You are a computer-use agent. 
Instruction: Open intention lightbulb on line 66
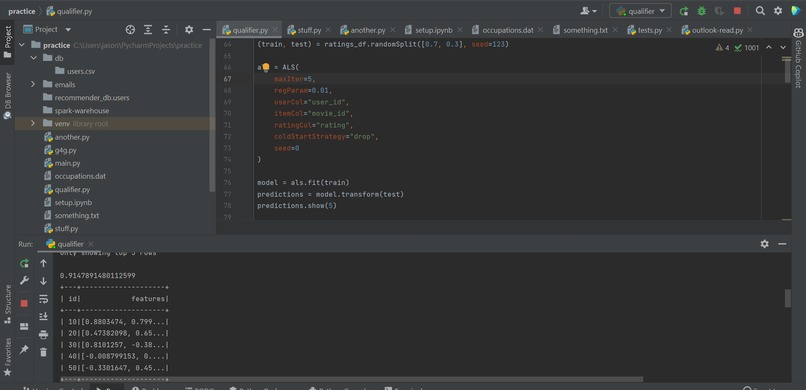[266, 67]
